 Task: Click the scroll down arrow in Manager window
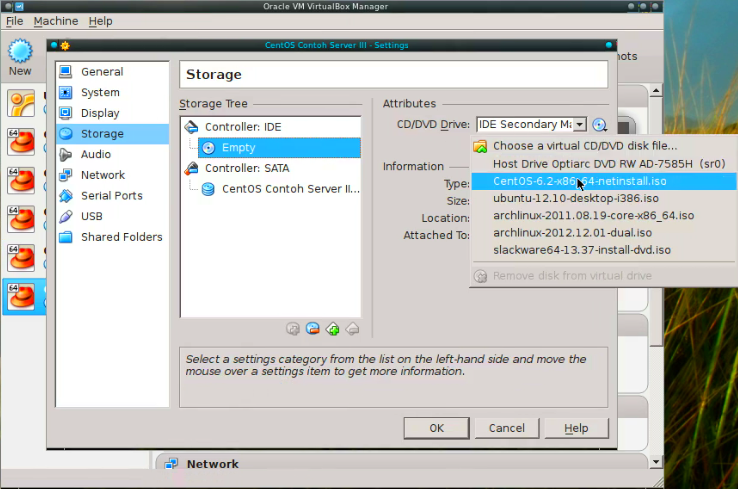656,463
